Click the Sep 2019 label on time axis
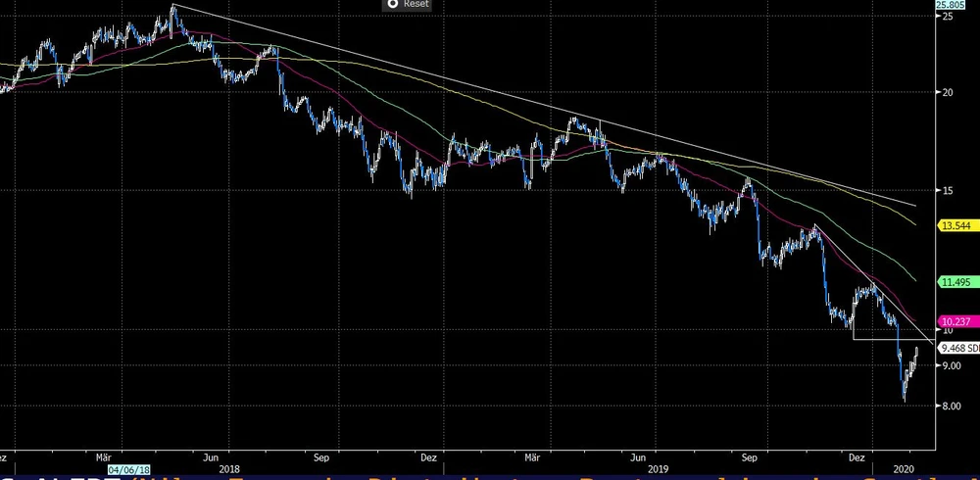This screenshot has height=480, width=980. [x=751, y=456]
